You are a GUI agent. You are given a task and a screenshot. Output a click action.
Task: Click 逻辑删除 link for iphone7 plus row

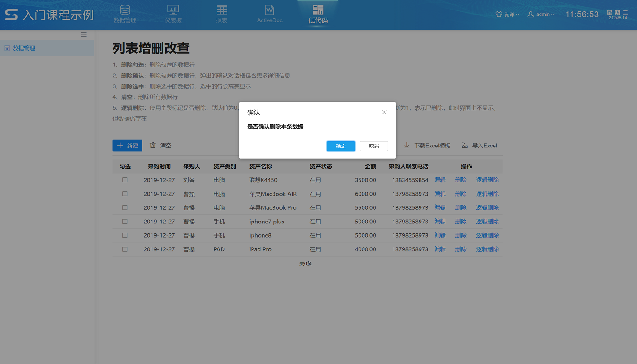click(x=487, y=222)
